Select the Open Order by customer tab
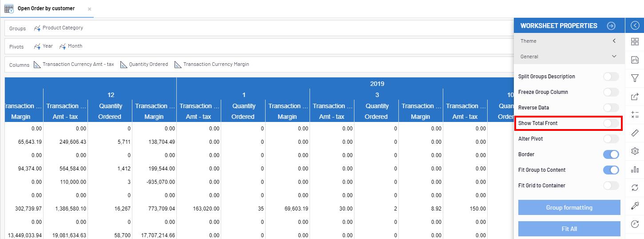The width and height of the screenshot is (644, 239). click(x=46, y=8)
